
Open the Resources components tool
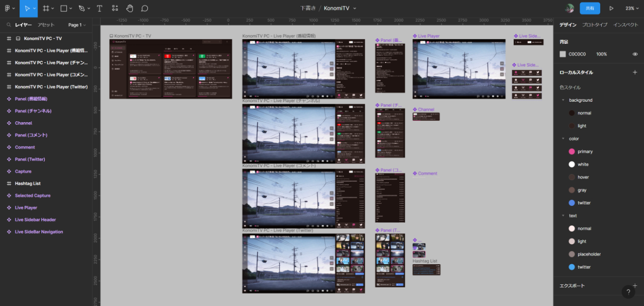pyautogui.click(x=114, y=8)
